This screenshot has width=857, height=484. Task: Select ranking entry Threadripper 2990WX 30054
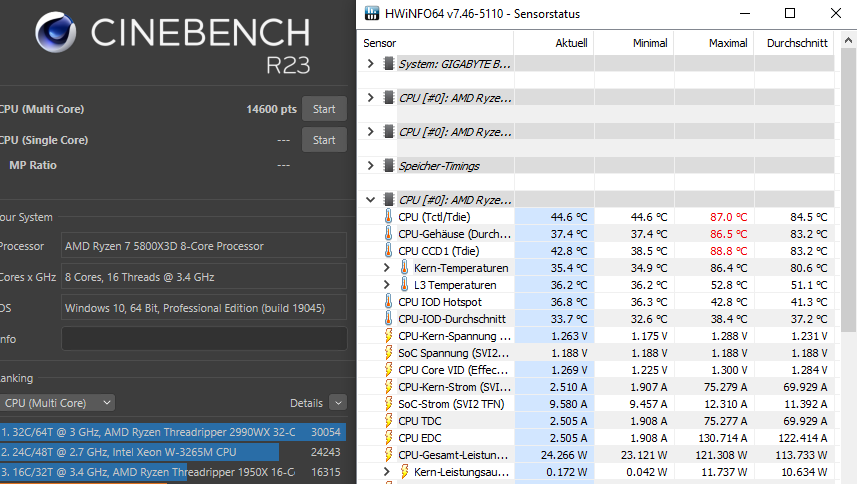tap(173, 432)
